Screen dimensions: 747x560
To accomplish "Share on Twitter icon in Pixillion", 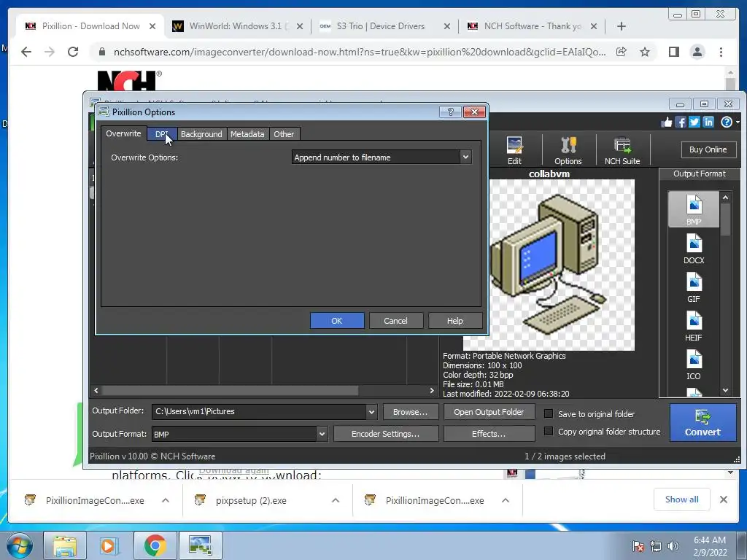I will click(x=694, y=122).
